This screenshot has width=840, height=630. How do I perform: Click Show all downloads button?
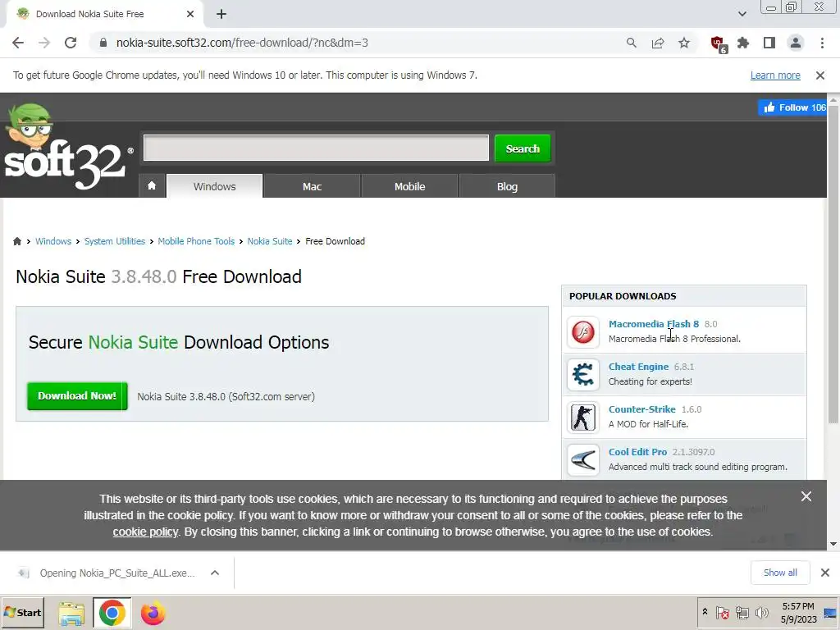click(x=780, y=573)
